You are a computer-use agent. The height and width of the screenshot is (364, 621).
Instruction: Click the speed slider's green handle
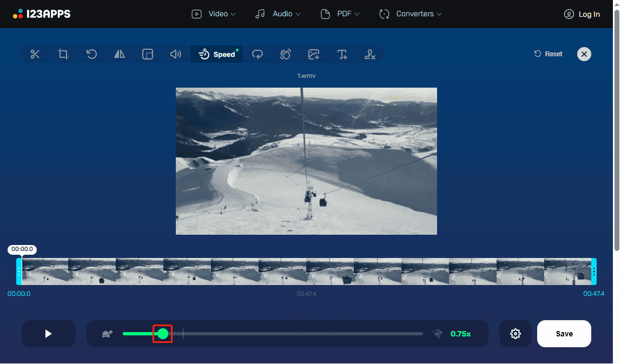click(163, 334)
